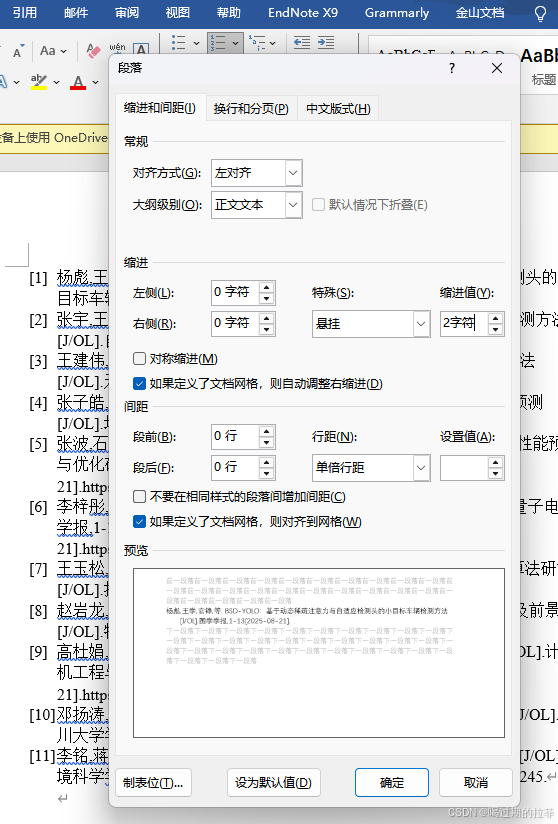Click the text highlight color icon
The image size is (558, 824).
[x=39, y=82]
